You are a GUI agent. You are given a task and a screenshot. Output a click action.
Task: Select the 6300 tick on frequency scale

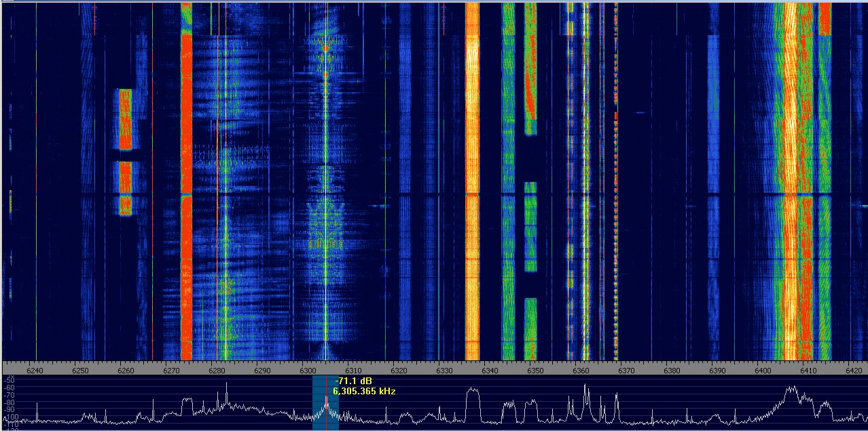pos(308,371)
